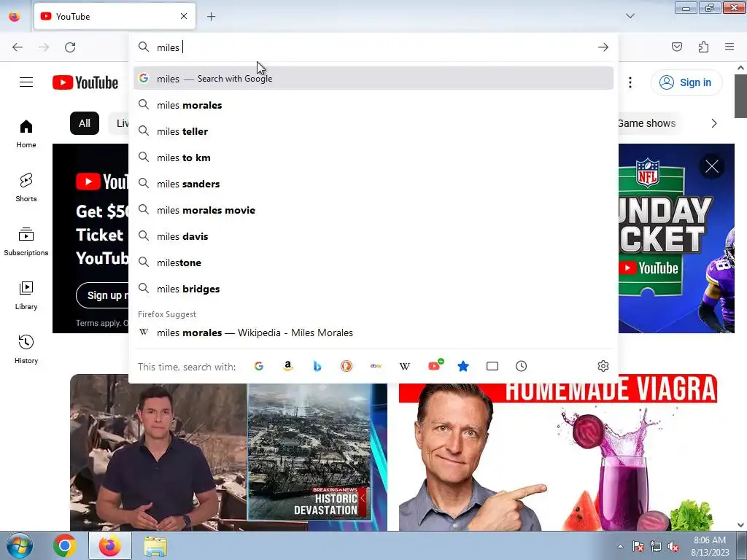Click the page vertical scrollbar thumb

(x=740, y=96)
